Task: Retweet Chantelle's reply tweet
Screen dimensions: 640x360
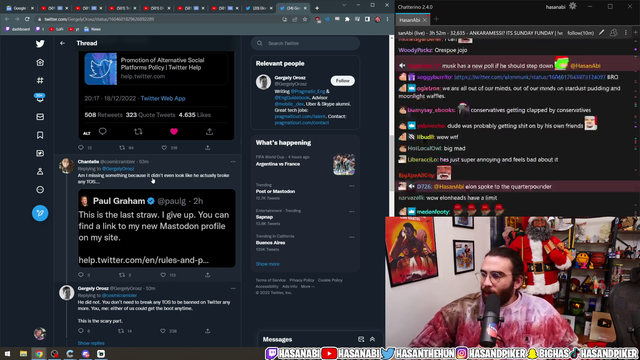Action: point(122,275)
